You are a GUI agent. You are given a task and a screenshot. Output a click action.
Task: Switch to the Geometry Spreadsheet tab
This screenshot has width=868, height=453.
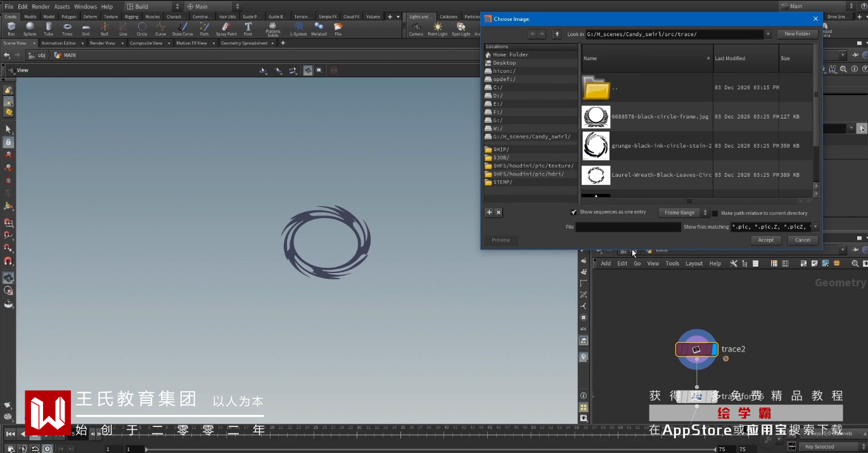click(244, 43)
